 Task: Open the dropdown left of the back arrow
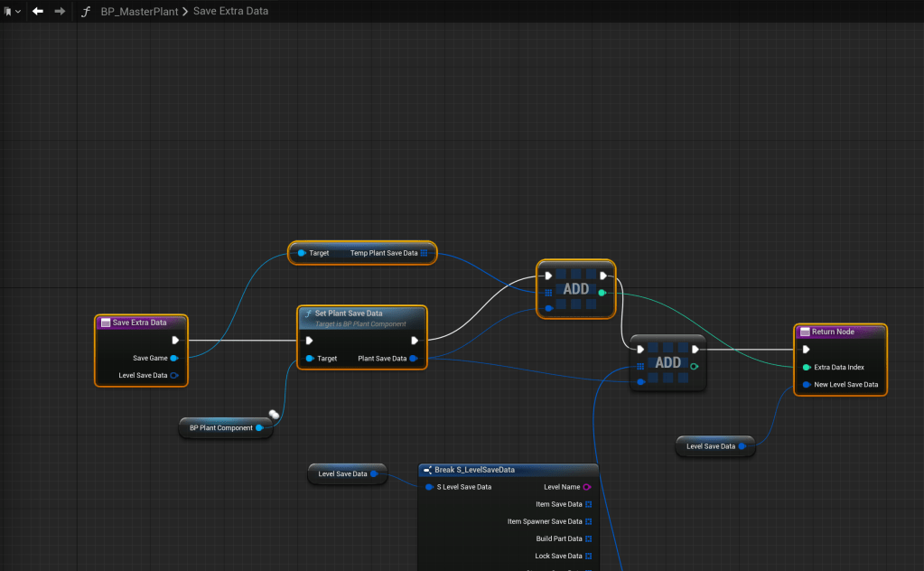pyautogui.click(x=12, y=11)
